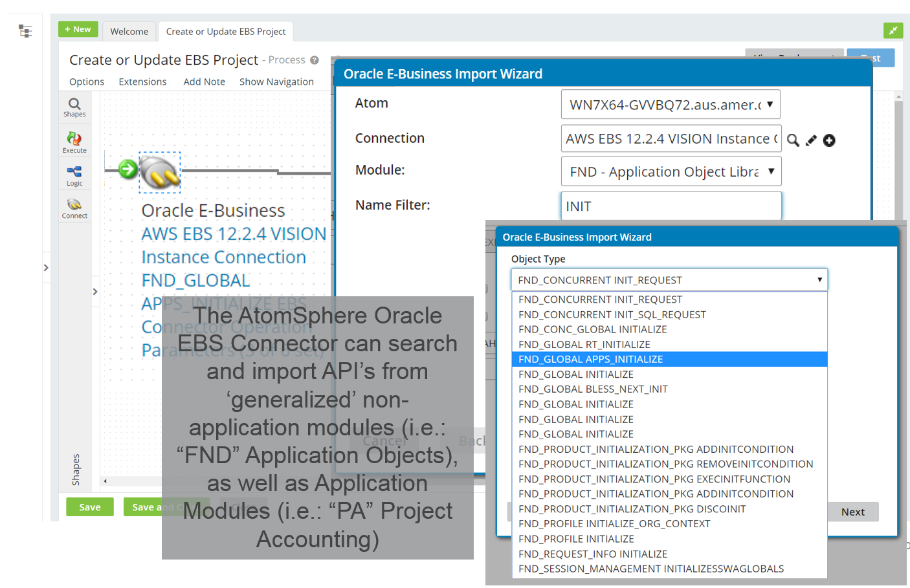The image size is (910, 588).
Task: Click the green start arrow on the canvas
Action: point(127,169)
